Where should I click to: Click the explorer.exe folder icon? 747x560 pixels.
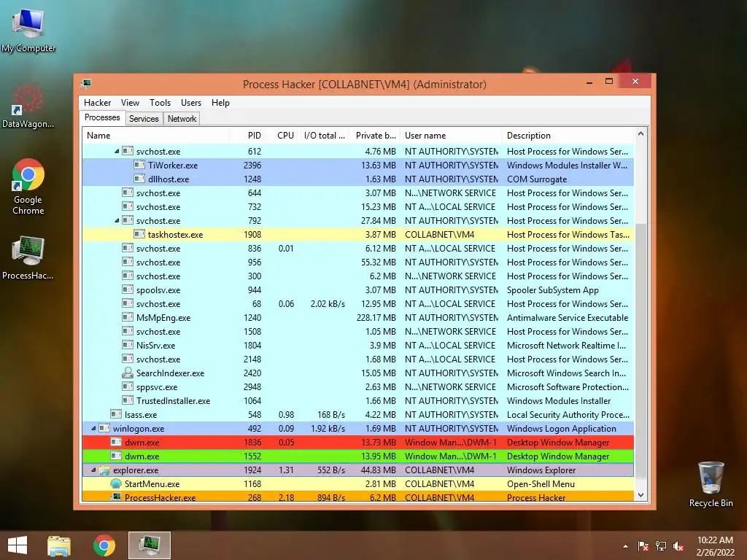[x=104, y=470]
